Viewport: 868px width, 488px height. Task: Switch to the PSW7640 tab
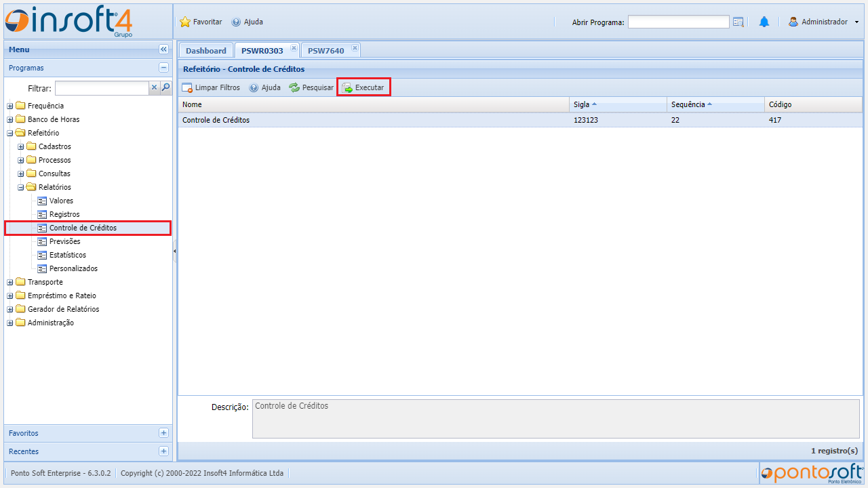coord(325,51)
